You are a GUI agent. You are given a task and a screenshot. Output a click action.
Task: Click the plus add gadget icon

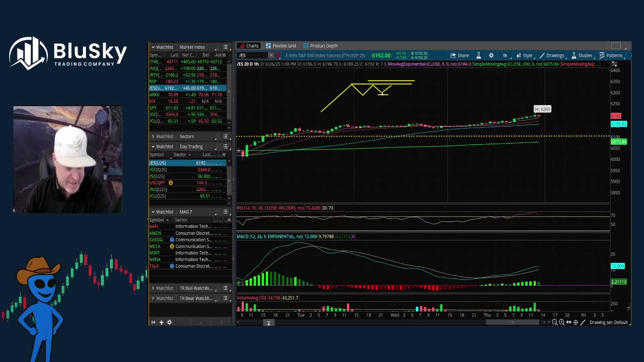[161, 322]
